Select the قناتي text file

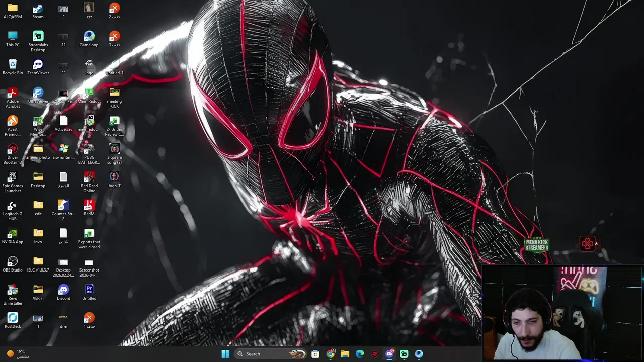63,236
